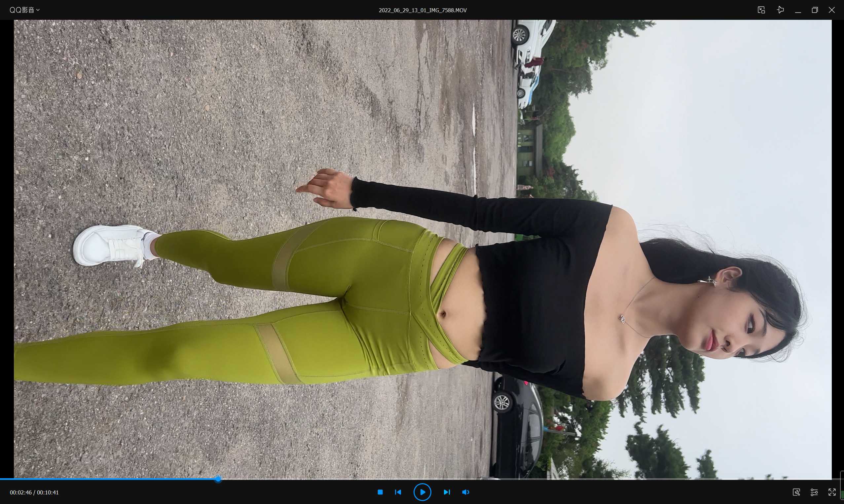This screenshot has height=504, width=844.
Task: Enter fullscreen with the expand arrows icon
Action: 832,492
